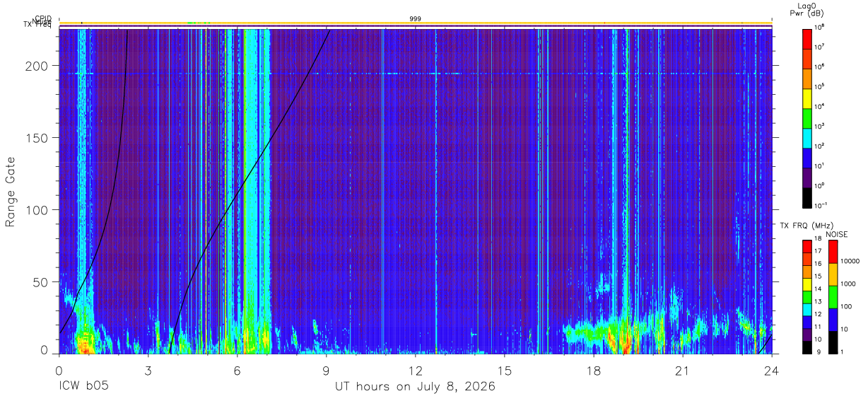This screenshot has height=401, width=868.
Task: Click the '9' tick on the UT hours axis
Action: [326, 371]
